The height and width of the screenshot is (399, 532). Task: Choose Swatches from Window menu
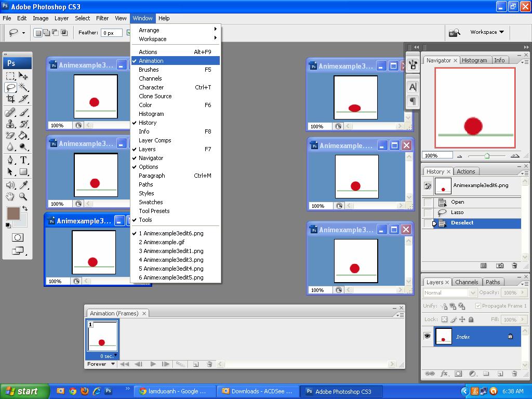point(176,202)
